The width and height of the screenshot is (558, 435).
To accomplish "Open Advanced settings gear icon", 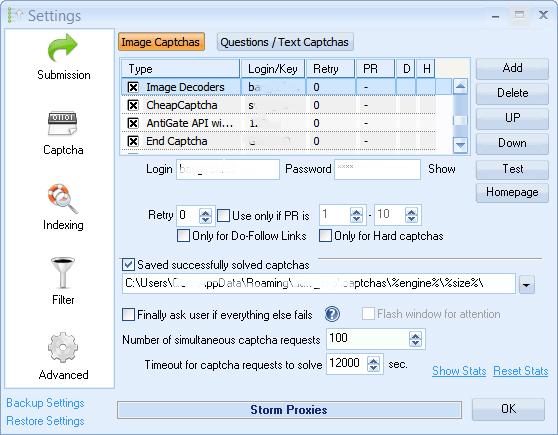I will tap(63, 347).
